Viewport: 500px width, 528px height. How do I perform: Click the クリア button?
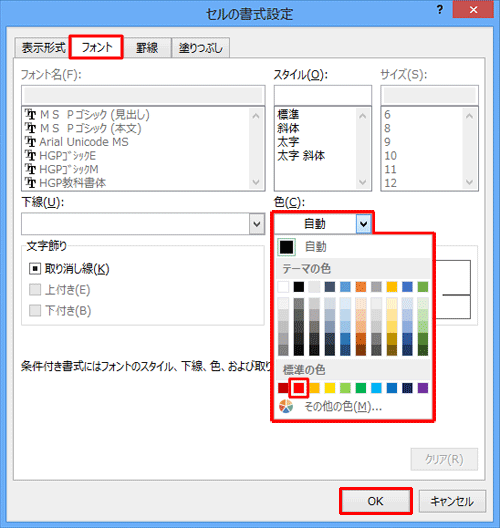pyautogui.click(x=444, y=459)
